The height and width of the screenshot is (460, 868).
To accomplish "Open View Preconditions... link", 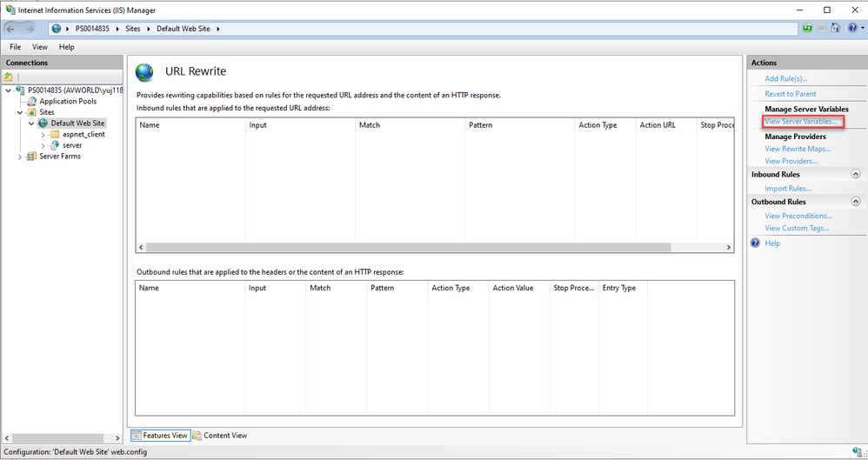I will coord(798,216).
